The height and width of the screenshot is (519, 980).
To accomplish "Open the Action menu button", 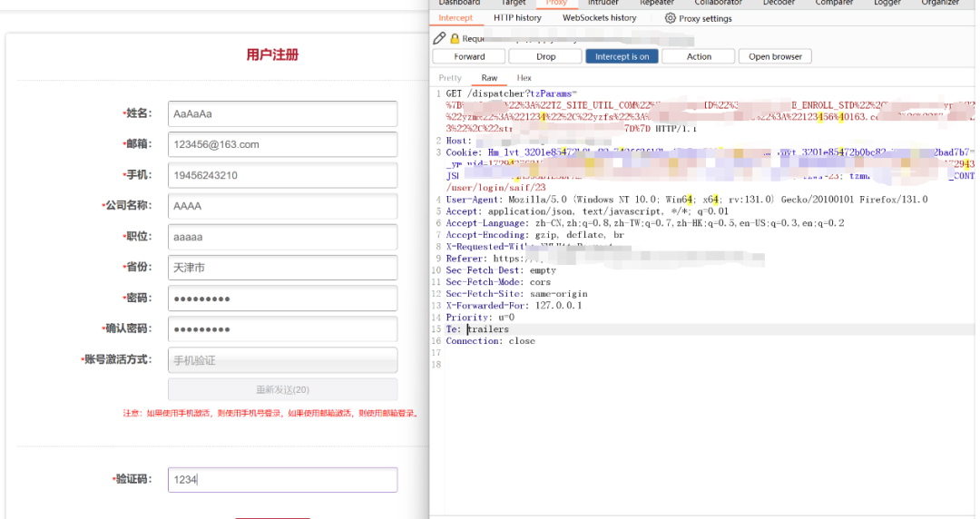I will point(699,56).
